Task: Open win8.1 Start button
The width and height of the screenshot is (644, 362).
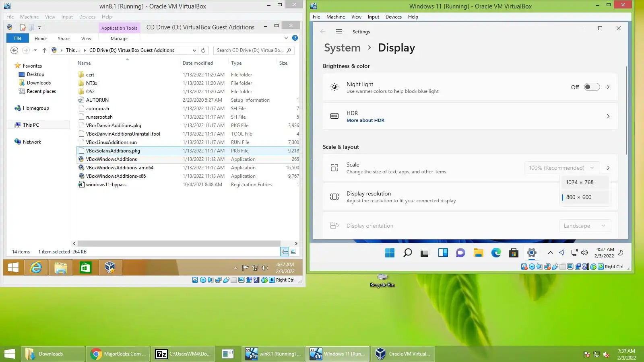Action: [13, 267]
